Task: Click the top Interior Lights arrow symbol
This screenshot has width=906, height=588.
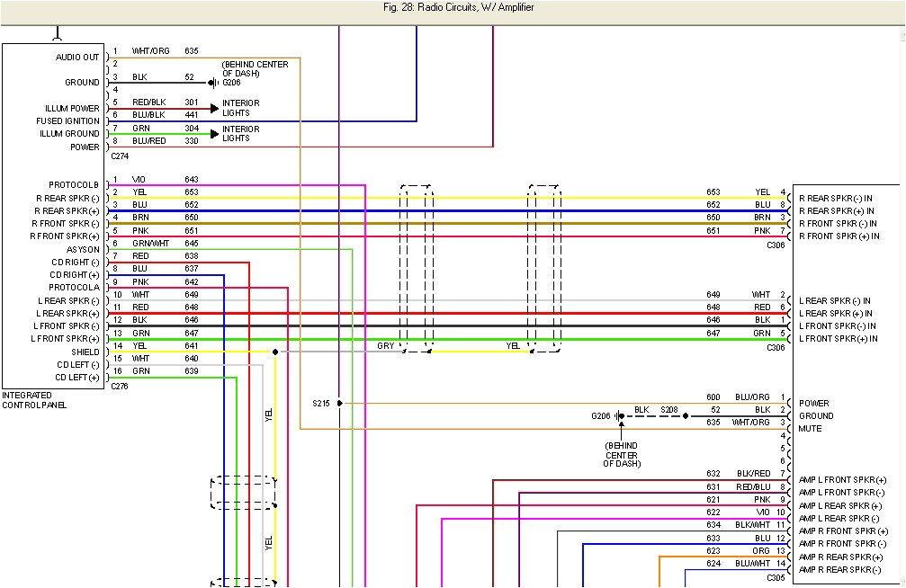Action: 214,108
